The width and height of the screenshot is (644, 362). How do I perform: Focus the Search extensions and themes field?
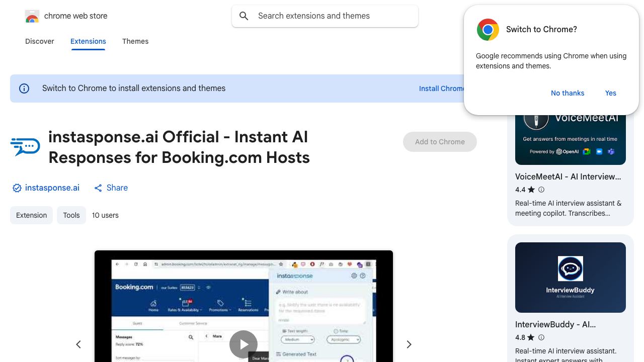(325, 16)
